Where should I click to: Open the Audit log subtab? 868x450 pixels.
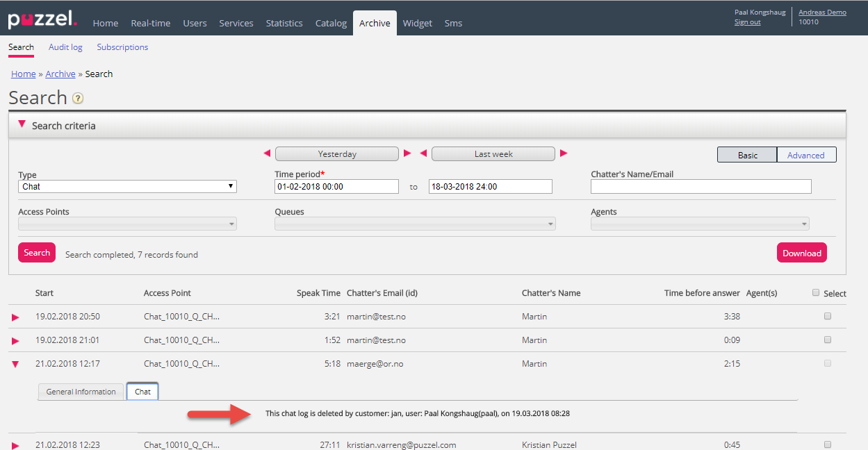click(65, 47)
